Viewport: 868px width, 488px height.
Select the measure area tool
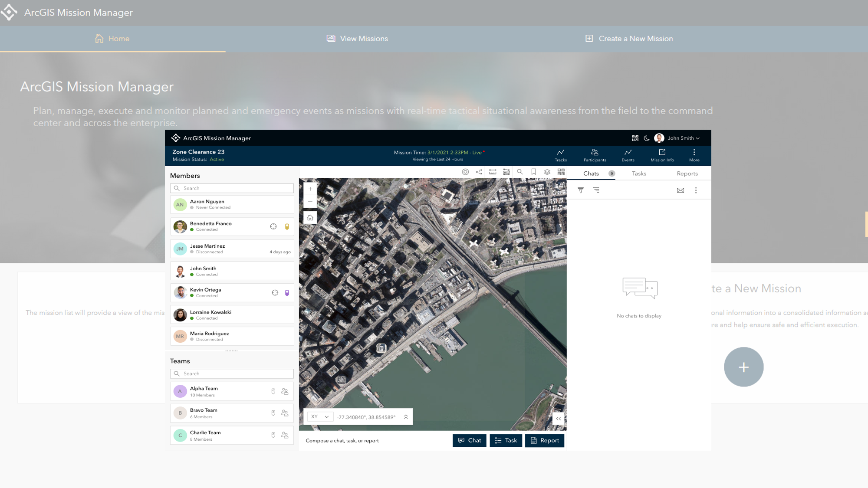point(506,172)
